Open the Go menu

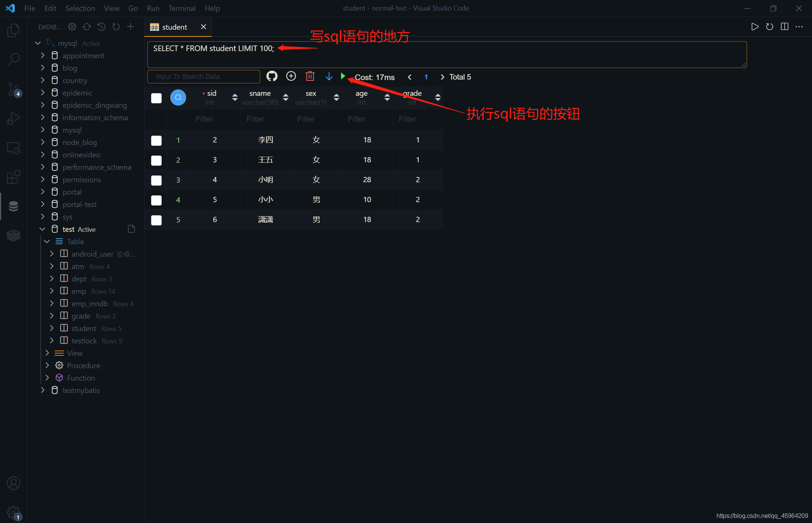pyautogui.click(x=133, y=8)
